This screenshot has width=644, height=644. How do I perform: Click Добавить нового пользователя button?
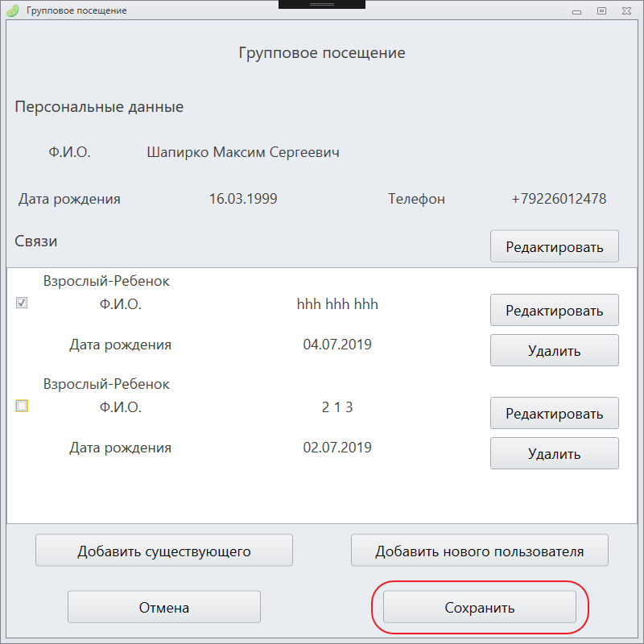tap(479, 551)
